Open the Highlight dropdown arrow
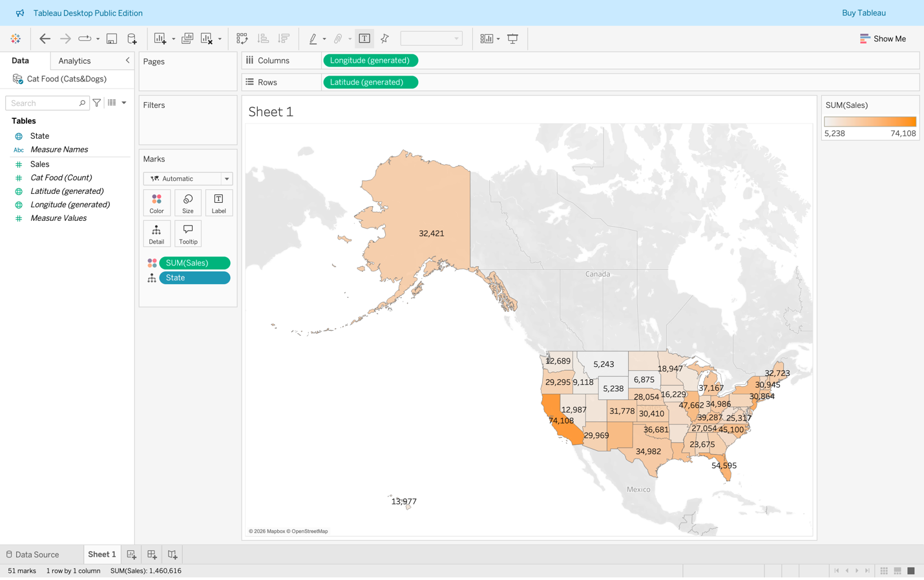Viewport: 924px width, 580px height. [x=324, y=39]
